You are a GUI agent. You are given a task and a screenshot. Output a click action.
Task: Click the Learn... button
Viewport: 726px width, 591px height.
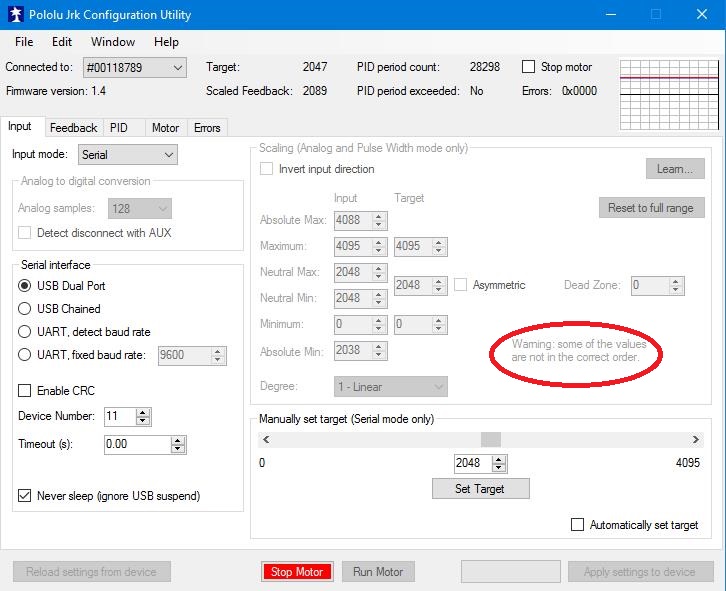(675, 169)
